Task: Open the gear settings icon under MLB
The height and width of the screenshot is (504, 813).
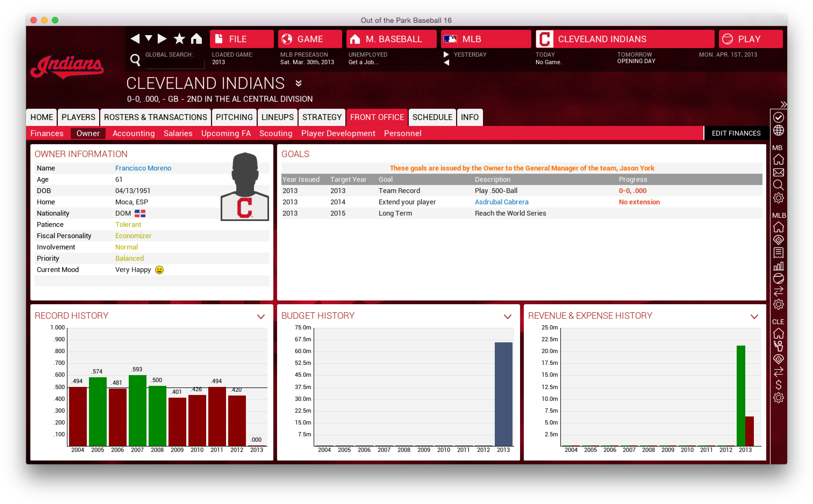Action: coord(778,304)
